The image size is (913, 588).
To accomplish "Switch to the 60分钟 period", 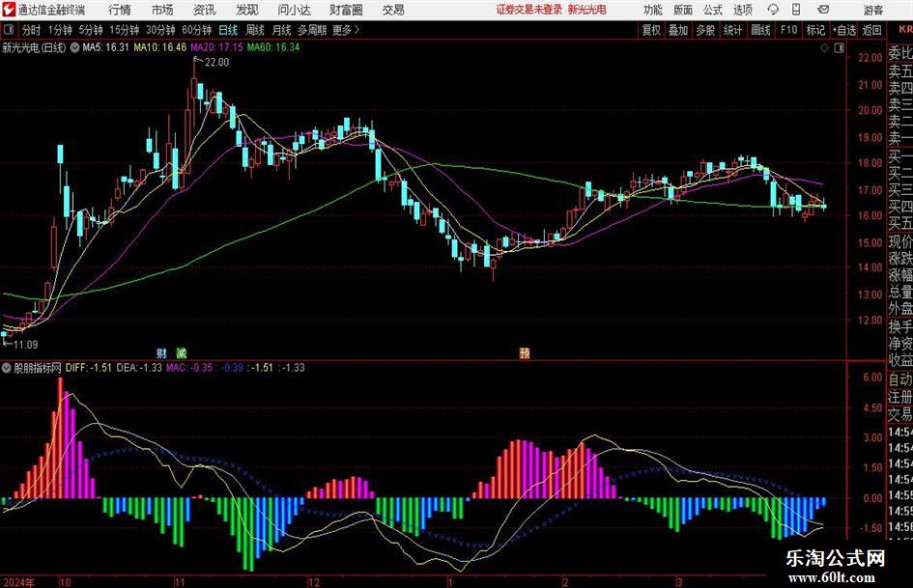I will (x=196, y=30).
